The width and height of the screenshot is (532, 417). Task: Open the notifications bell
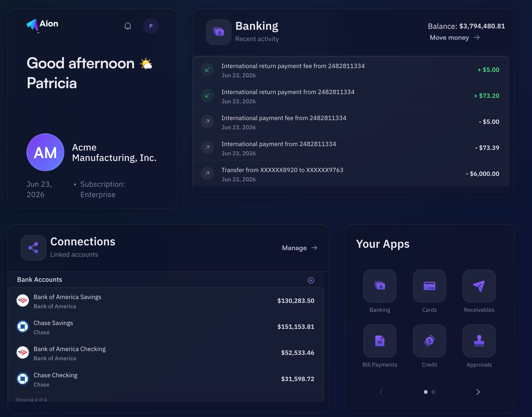tap(128, 26)
